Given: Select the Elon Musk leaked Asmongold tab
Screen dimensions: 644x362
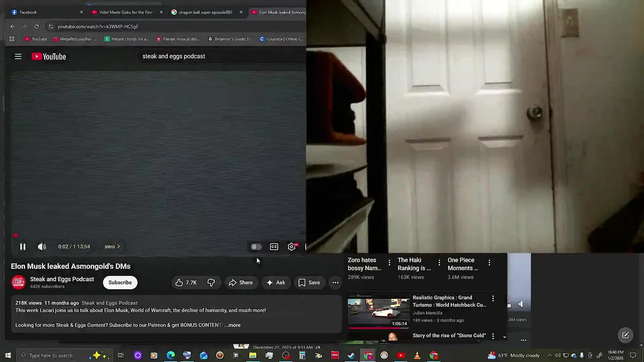Looking at the screenshot, I should [278, 12].
